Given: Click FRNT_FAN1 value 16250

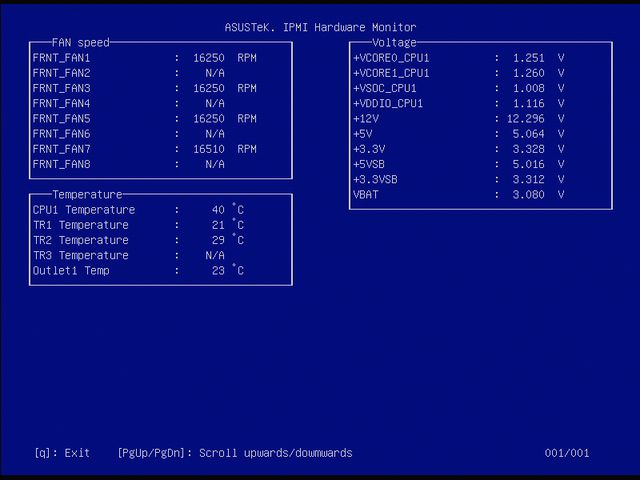Looking at the screenshot, I should 209,58.
